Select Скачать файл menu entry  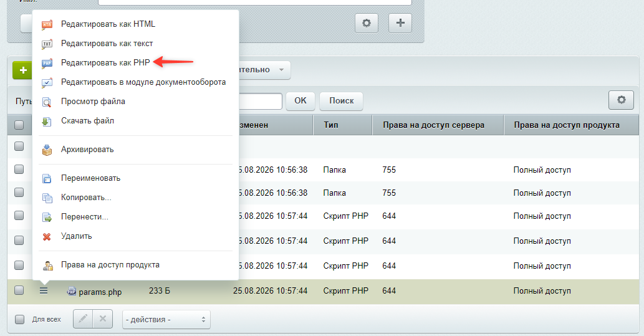[x=87, y=121]
